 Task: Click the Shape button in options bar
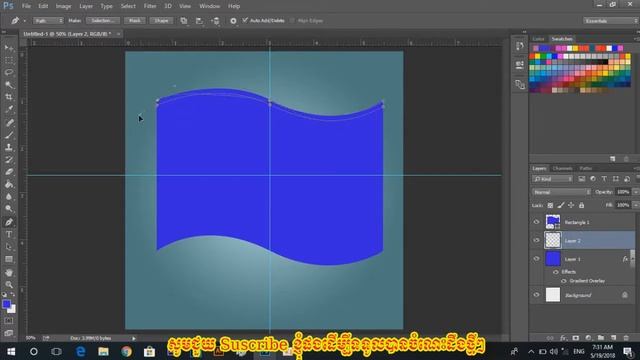[161, 20]
